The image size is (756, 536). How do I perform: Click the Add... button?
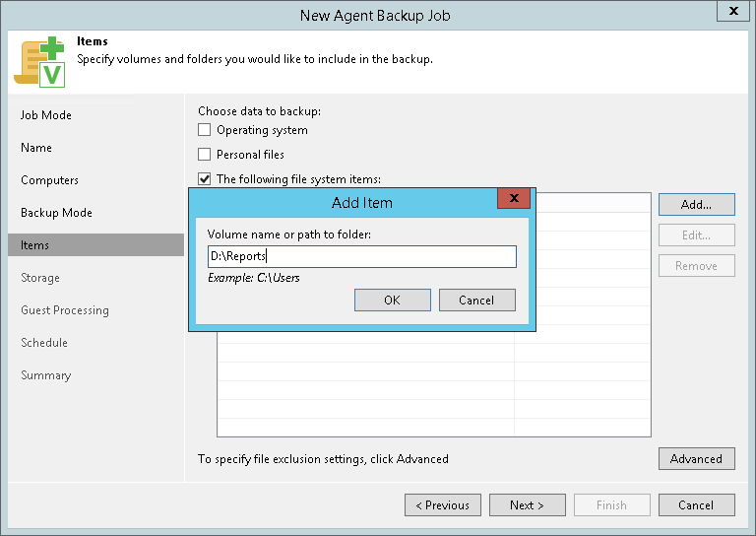pyautogui.click(x=696, y=205)
